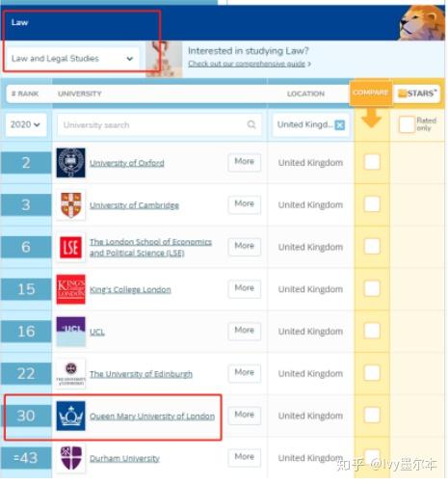Click More for Durham University

[x=245, y=457]
